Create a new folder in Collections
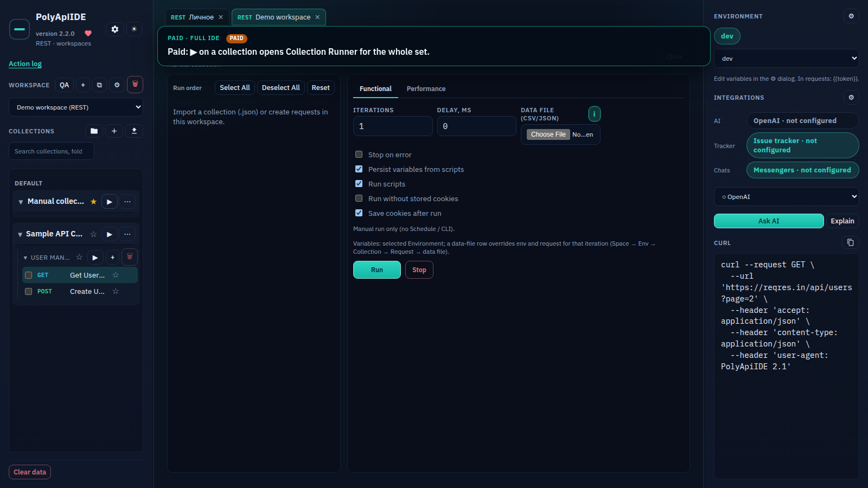 [94, 131]
